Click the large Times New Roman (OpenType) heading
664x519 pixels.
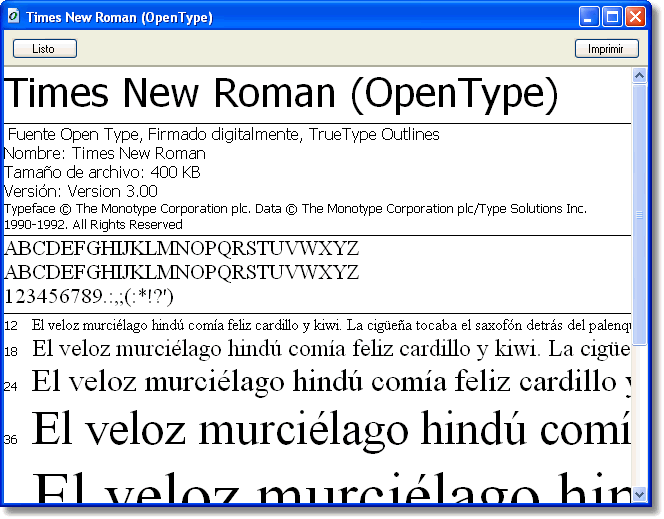pyautogui.click(x=281, y=94)
